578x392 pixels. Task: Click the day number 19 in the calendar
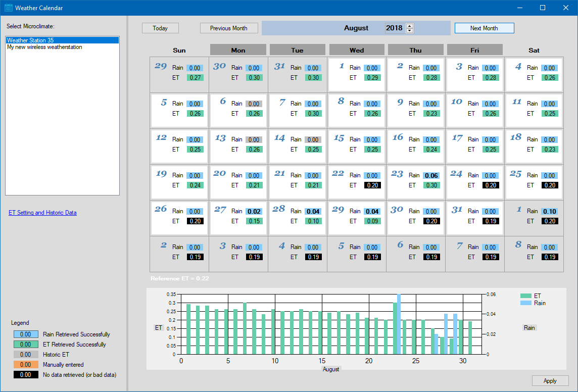161,174
